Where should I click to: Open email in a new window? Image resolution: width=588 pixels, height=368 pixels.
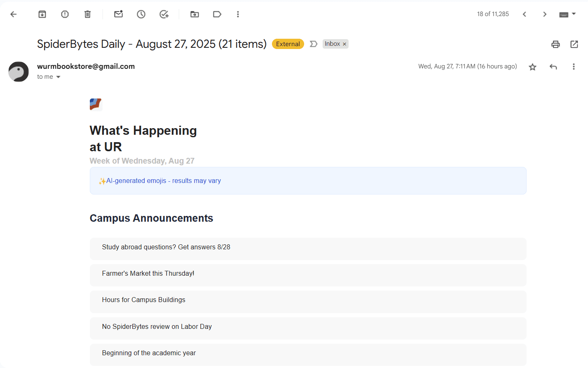(574, 44)
